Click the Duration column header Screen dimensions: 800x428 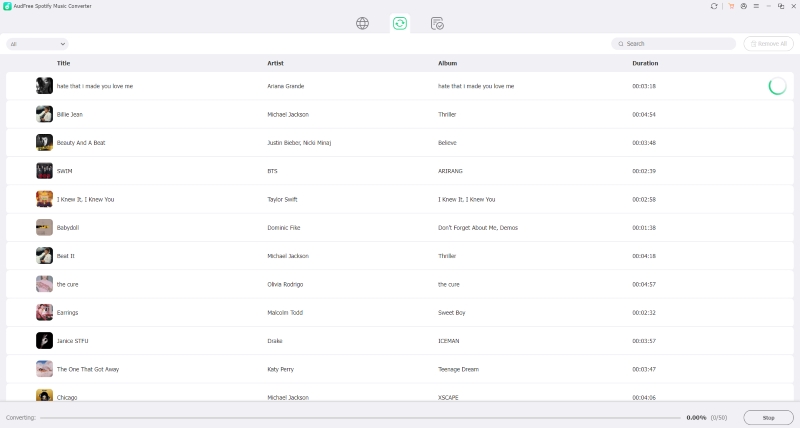point(645,63)
